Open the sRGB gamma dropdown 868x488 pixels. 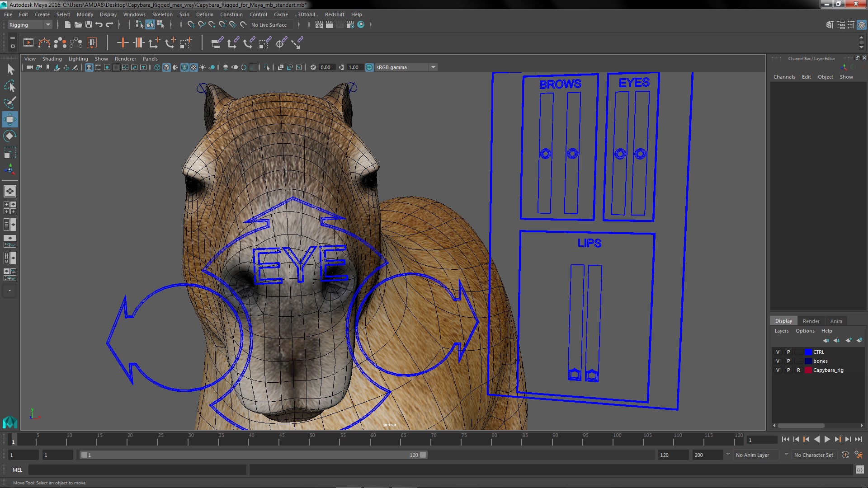[x=406, y=67]
